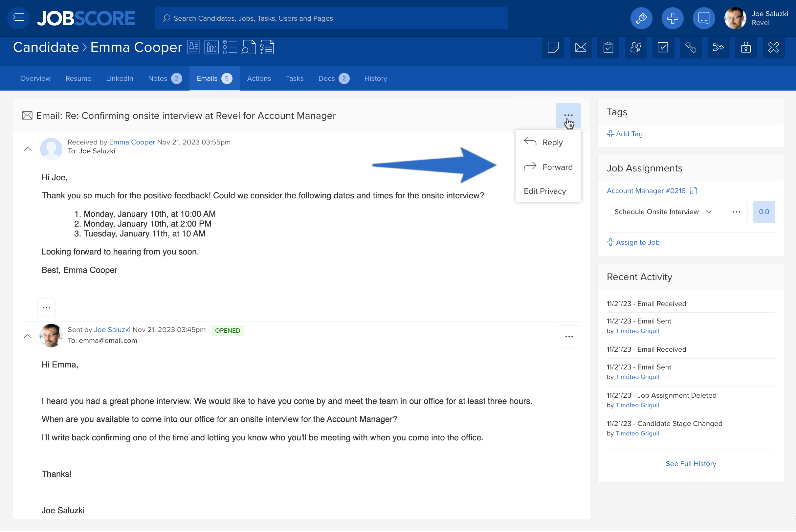The image size is (796, 532).
Task: Open the checkmark box toolbar icon
Action: [663, 47]
